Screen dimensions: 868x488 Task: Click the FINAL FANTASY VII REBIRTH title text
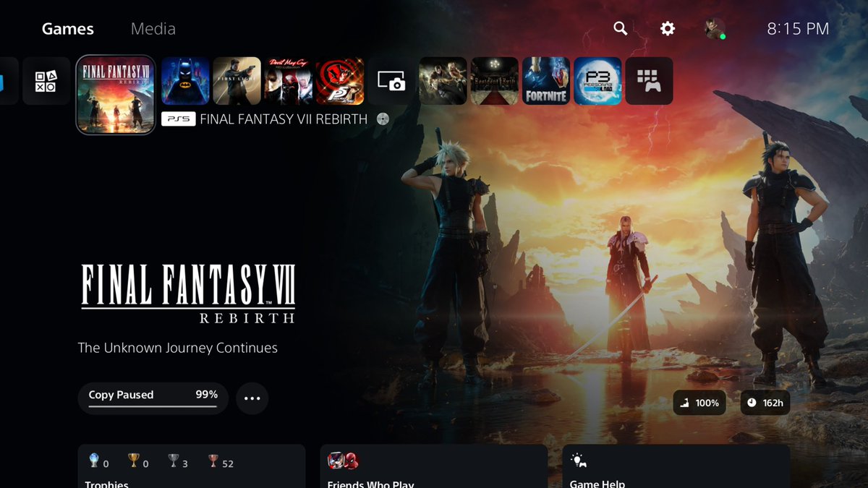[x=284, y=119]
